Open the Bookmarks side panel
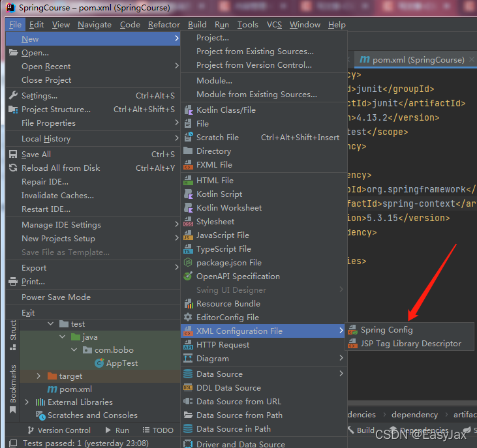The image size is (477, 448). (x=13, y=389)
